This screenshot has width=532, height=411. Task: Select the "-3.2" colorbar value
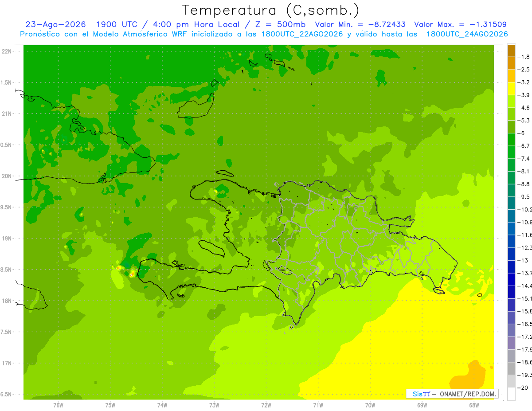coord(524,82)
